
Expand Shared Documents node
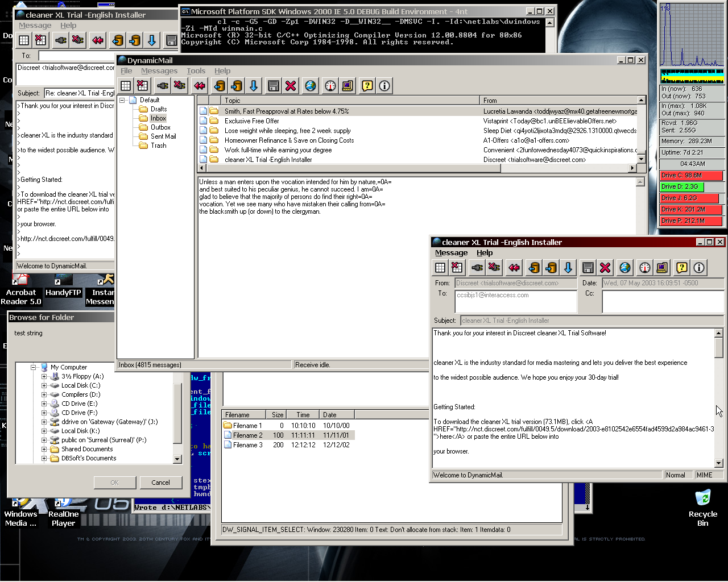click(x=44, y=449)
